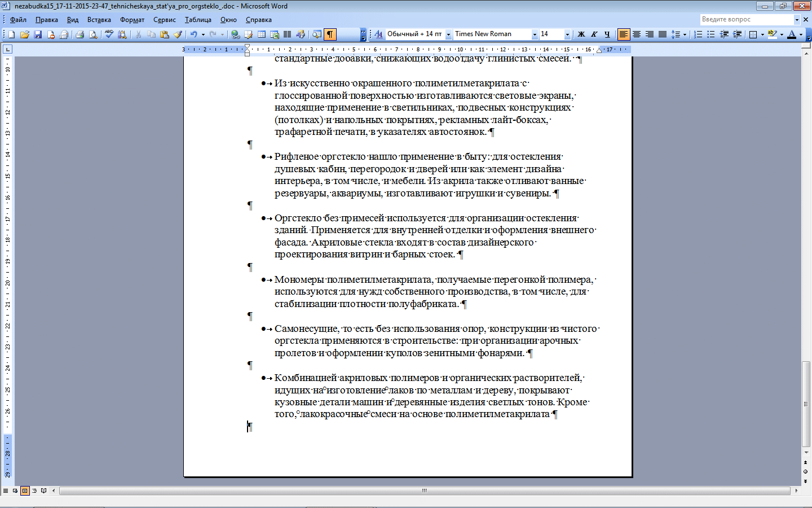
Task: Open the font size 14 dropdown
Action: [567, 34]
